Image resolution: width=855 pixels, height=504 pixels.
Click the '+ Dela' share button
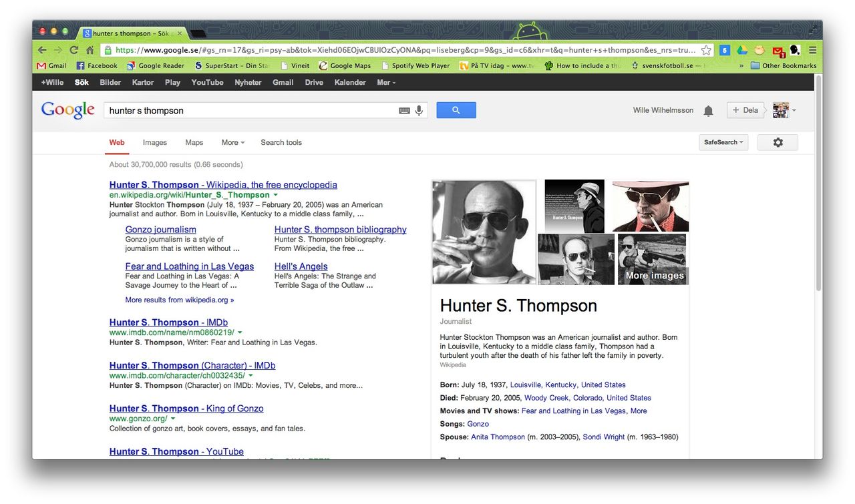745,110
